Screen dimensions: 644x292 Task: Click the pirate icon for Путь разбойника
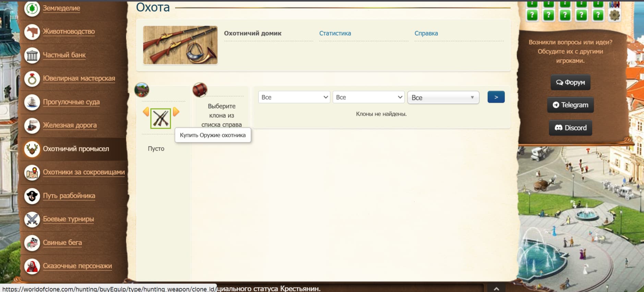coord(32,196)
